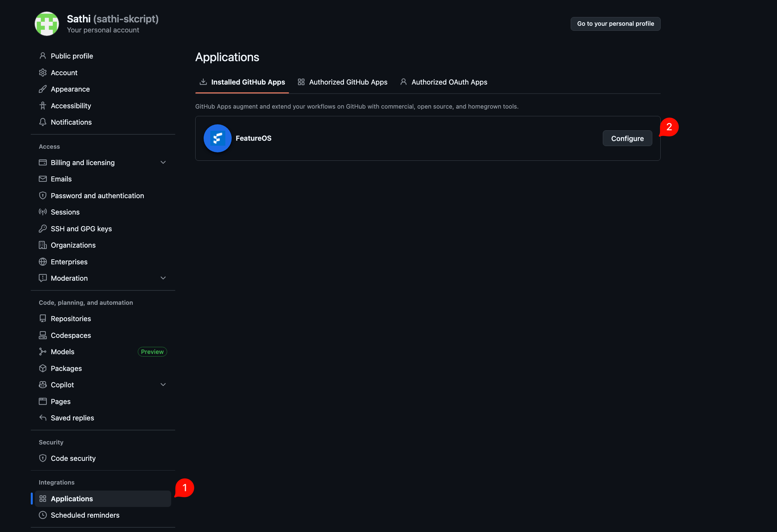Click the Moderation report icon

(x=43, y=278)
